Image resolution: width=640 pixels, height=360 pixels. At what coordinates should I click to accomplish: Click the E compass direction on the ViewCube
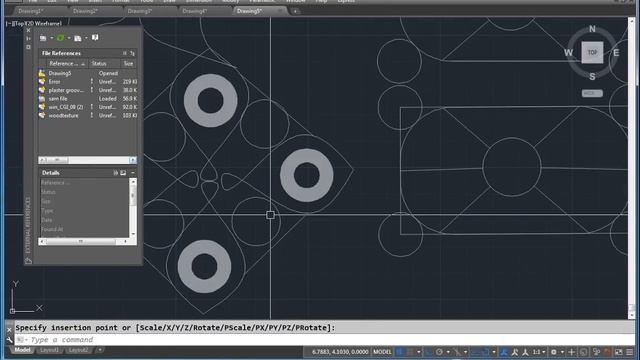616,53
